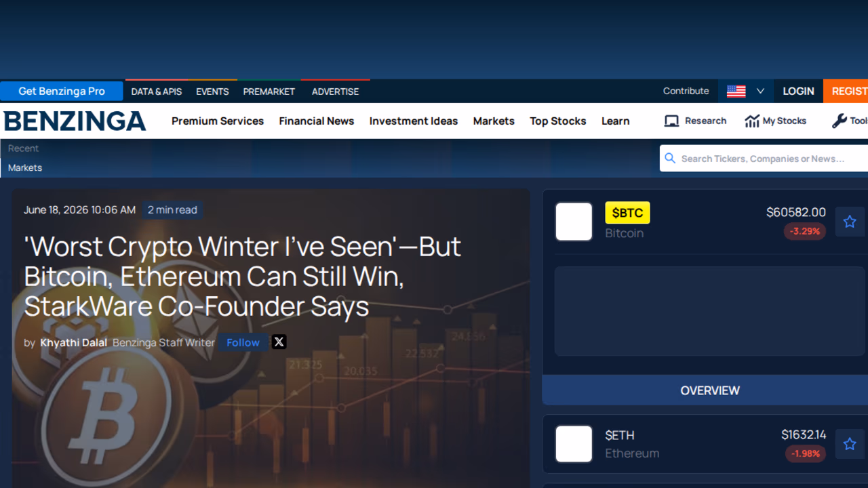
Task: Open the PREMARKET link
Action: (x=269, y=91)
